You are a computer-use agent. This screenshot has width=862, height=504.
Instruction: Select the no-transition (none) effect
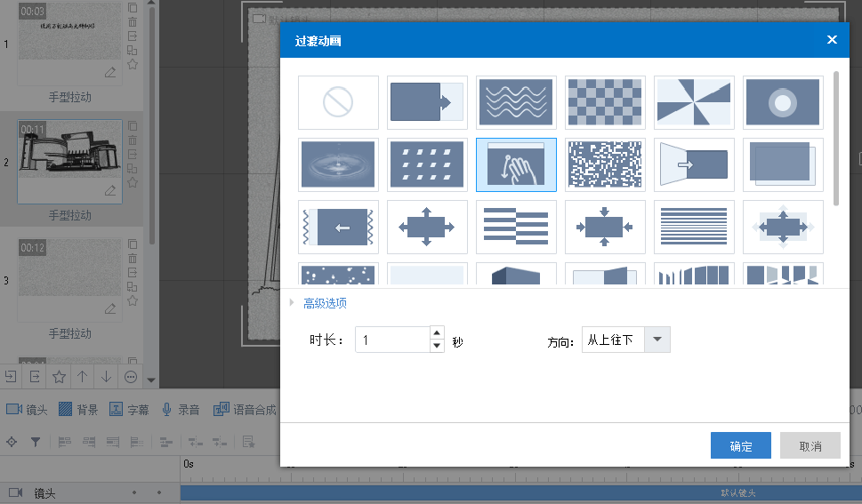tap(338, 102)
